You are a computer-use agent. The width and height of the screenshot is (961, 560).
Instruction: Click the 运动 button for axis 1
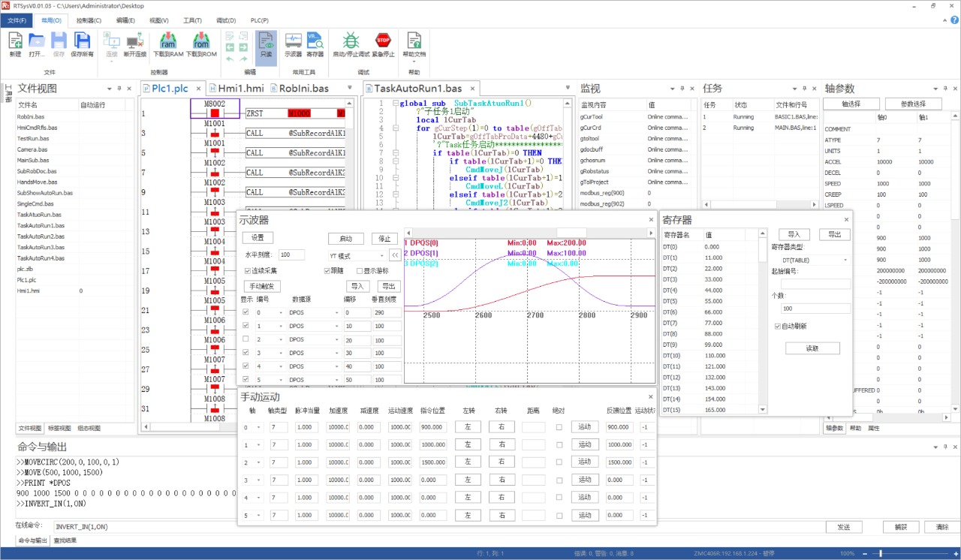pyautogui.click(x=586, y=444)
